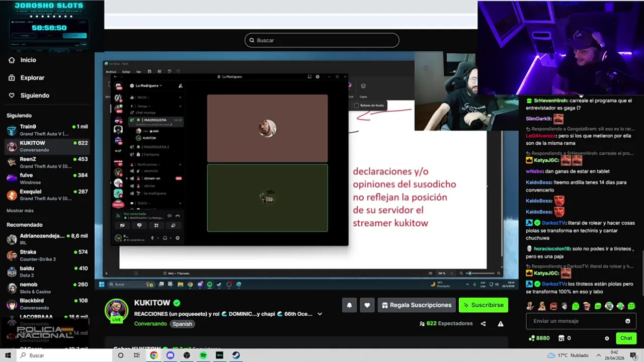644x362 pixels.
Task: Toggle Relleno de fondo checkbox in Paint
Action: (x=357, y=106)
